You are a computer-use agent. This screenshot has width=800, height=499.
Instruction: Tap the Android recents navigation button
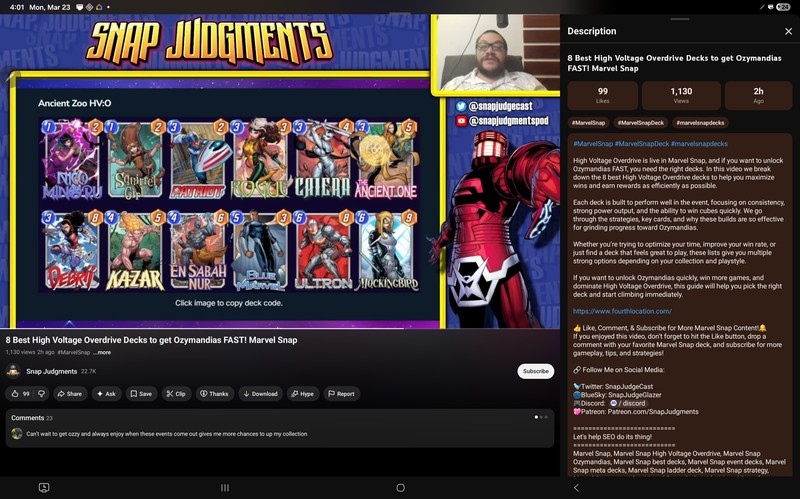pos(224,488)
